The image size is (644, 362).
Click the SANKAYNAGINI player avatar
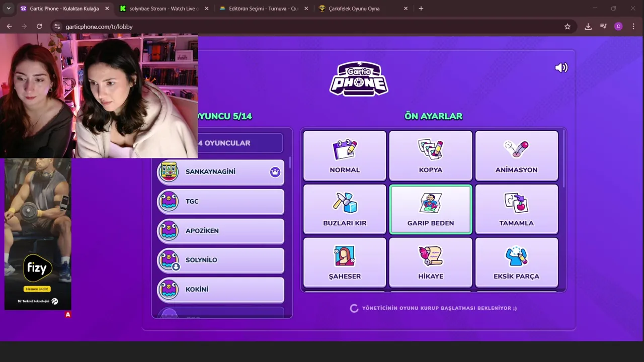169,171
